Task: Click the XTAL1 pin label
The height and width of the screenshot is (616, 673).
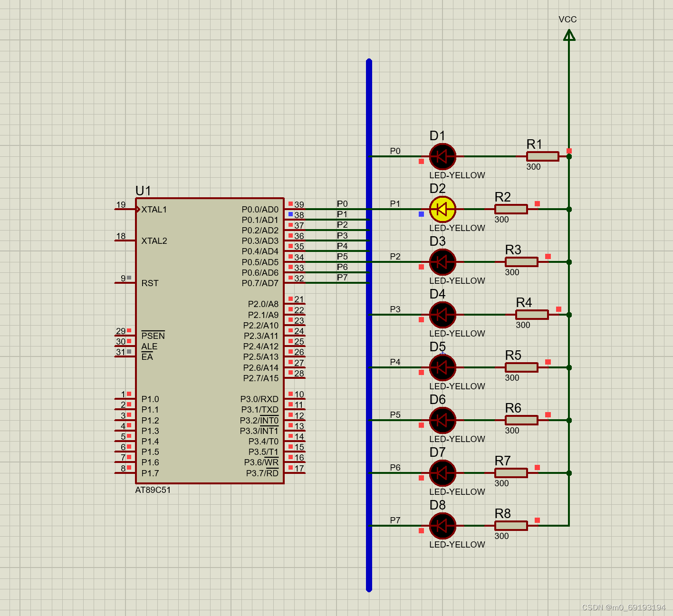Action: coord(154,210)
